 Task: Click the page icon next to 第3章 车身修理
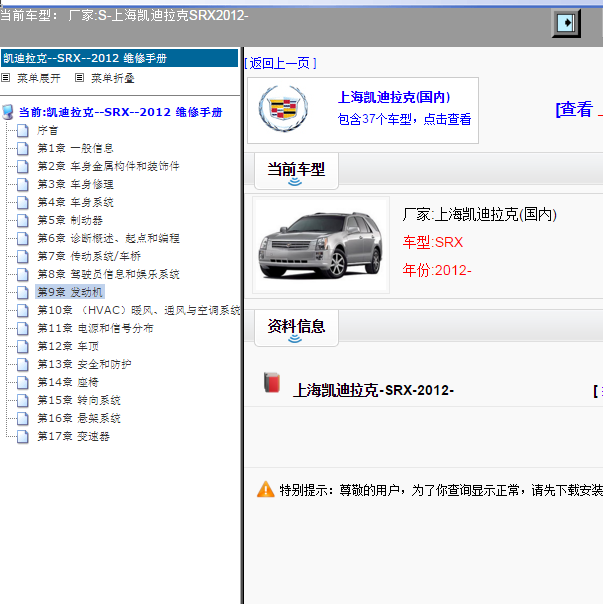point(23,184)
